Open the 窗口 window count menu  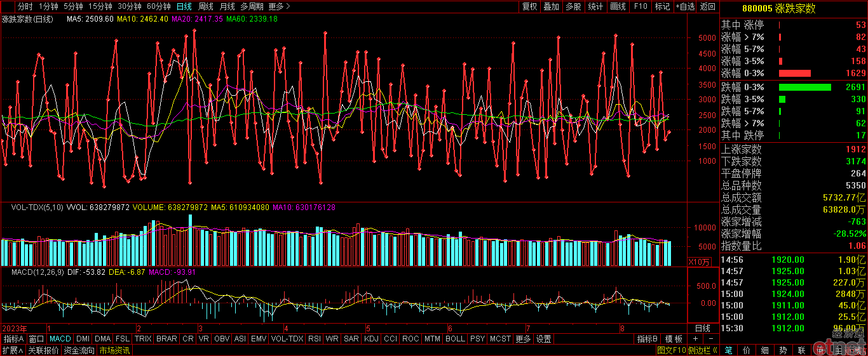37,339
